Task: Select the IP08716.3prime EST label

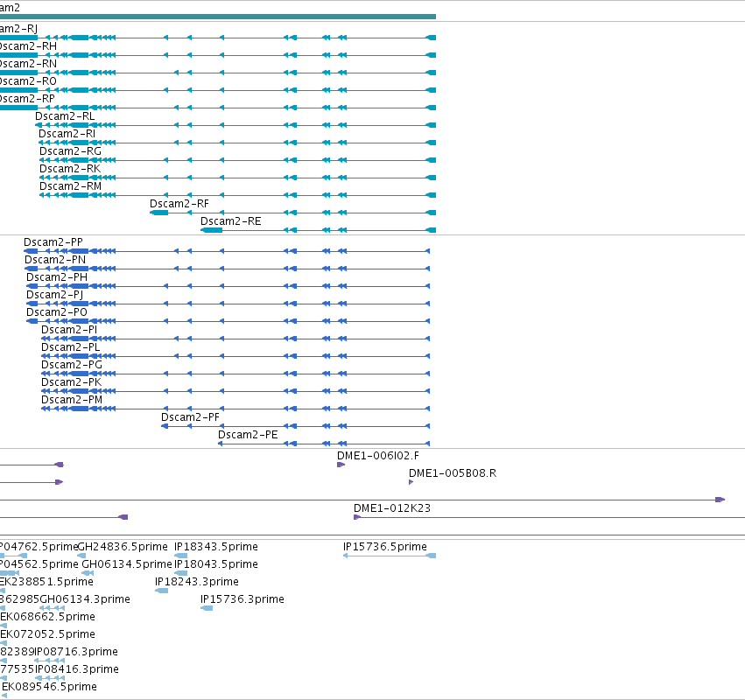Action: click(76, 653)
